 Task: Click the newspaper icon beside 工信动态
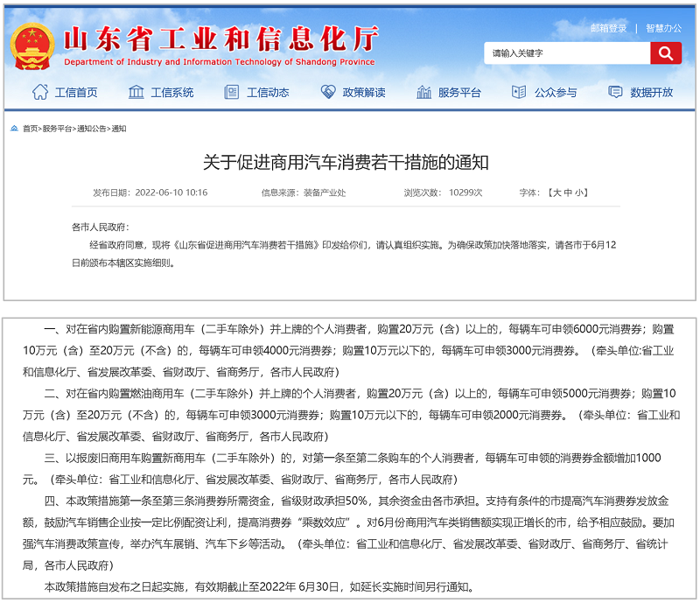coord(231,92)
